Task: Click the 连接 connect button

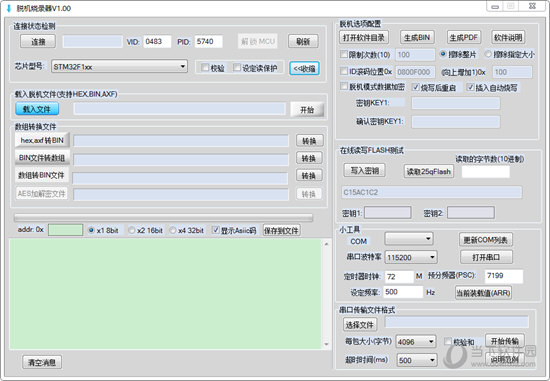Action: (x=38, y=41)
